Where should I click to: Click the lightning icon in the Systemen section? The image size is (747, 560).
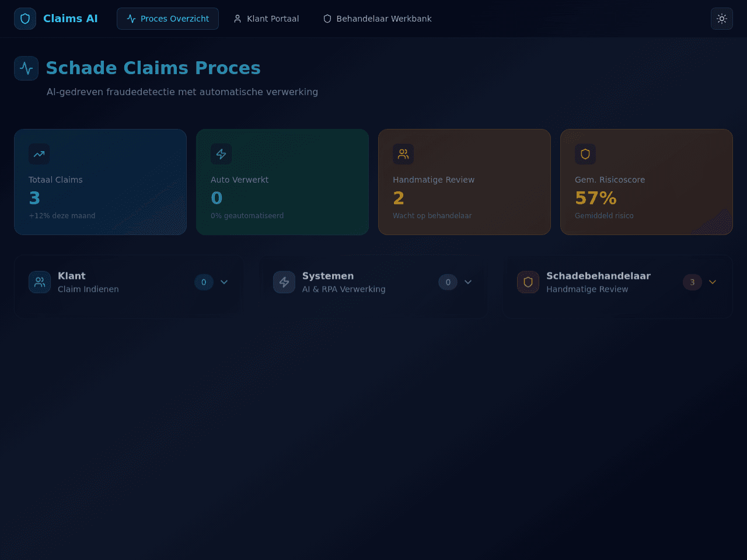[x=284, y=282]
